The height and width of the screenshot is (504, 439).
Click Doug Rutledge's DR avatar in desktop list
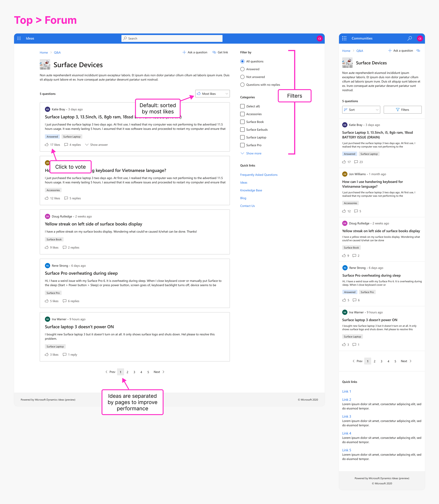click(x=48, y=216)
